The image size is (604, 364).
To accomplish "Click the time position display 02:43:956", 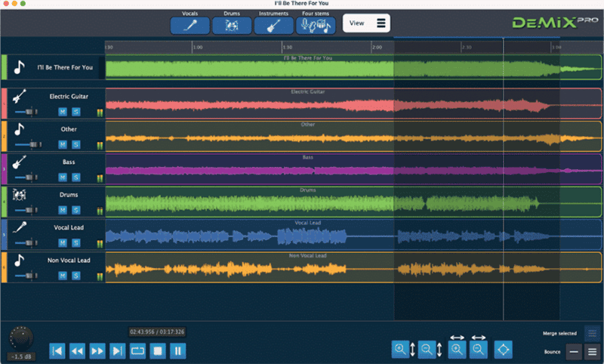I will [157, 332].
